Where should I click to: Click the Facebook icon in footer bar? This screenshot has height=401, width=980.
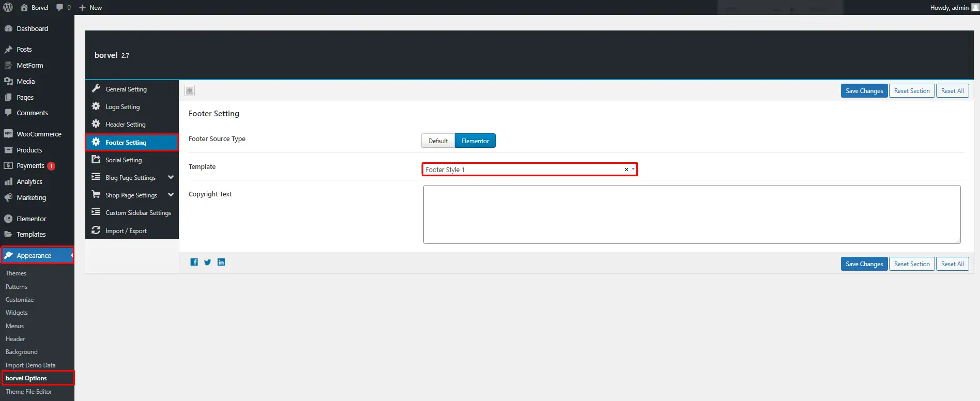click(x=194, y=262)
